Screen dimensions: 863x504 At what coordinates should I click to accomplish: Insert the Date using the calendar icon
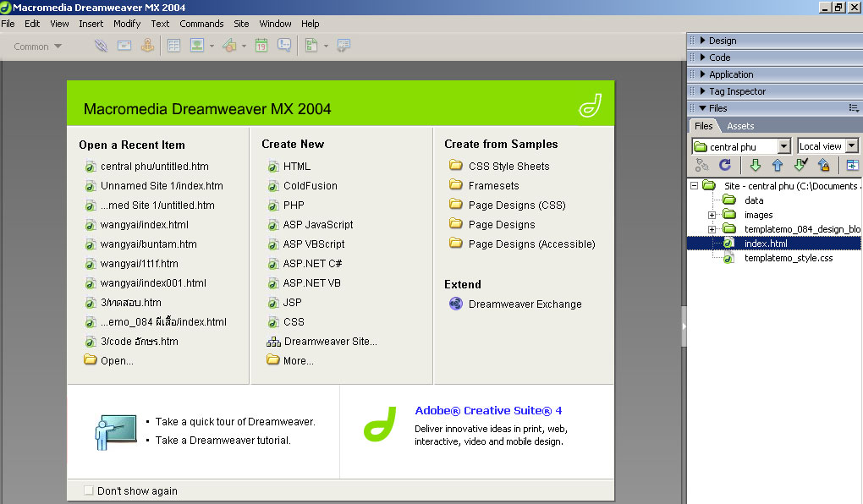coord(261,46)
